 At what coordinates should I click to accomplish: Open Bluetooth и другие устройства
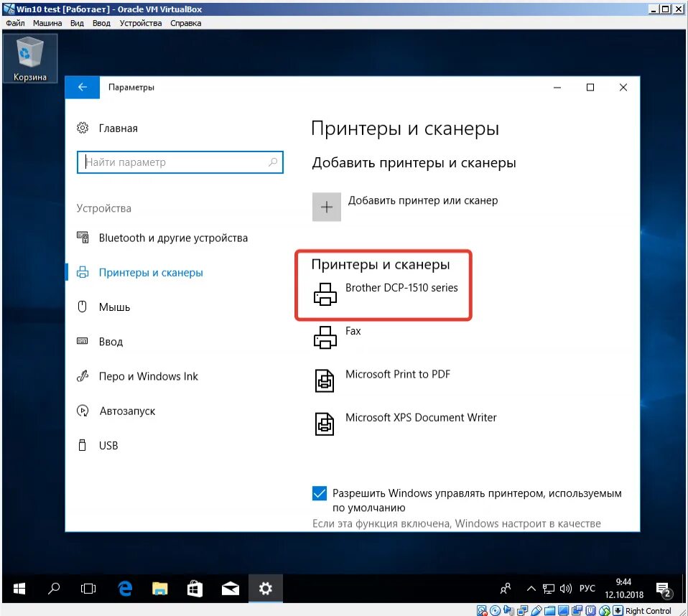click(162, 238)
